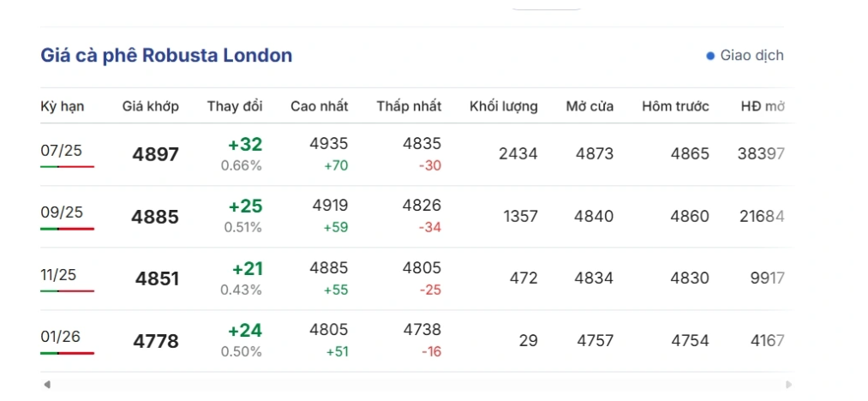The width and height of the screenshot is (868, 401).
Task: Click the Thấp nhất column header
Action: pos(409,106)
